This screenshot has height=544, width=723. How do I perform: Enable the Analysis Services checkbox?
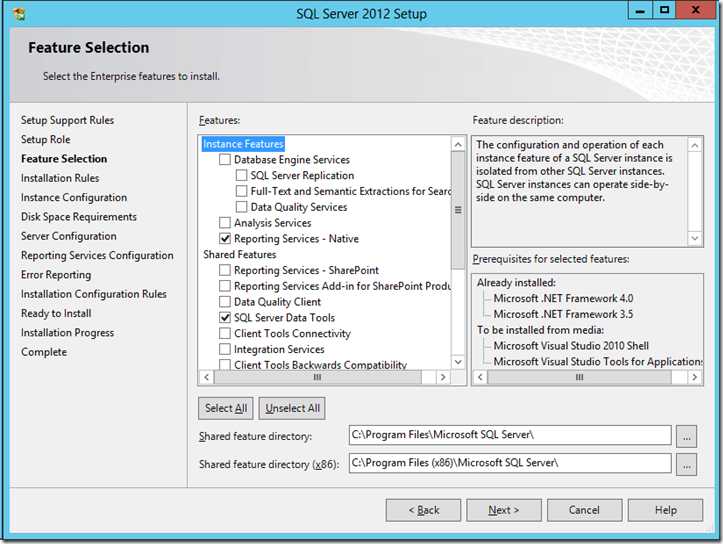[225, 223]
